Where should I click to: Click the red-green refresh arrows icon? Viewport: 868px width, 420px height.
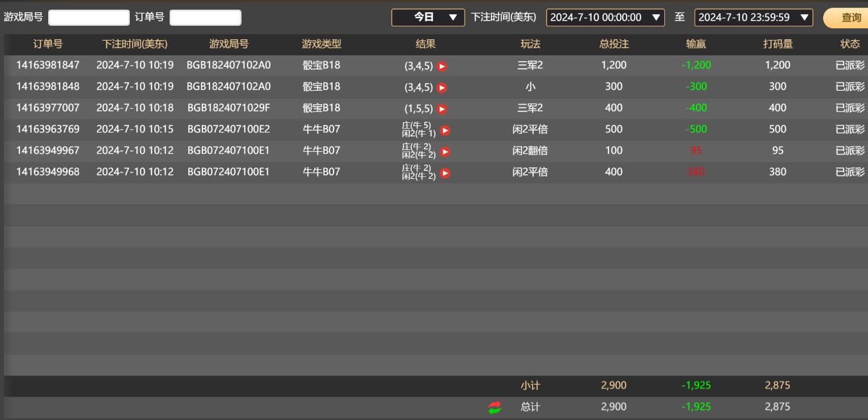[x=494, y=407]
